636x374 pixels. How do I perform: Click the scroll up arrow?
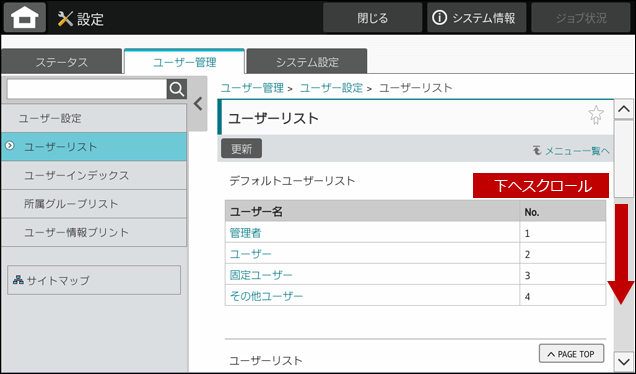(624, 109)
